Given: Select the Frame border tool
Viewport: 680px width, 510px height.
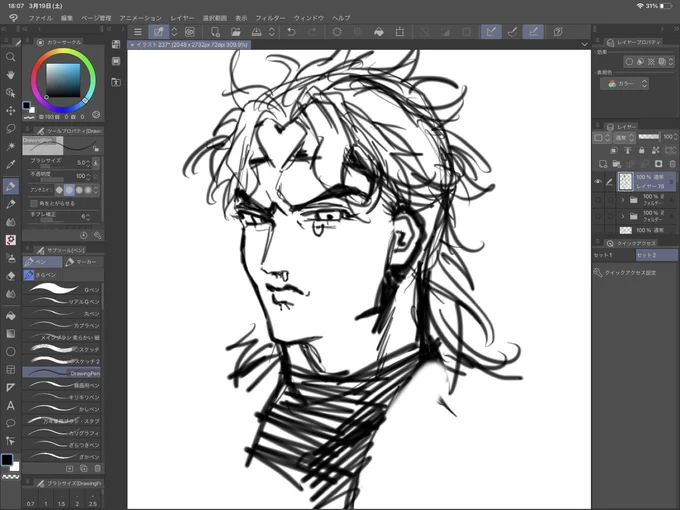Looking at the screenshot, I should (10, 369).
